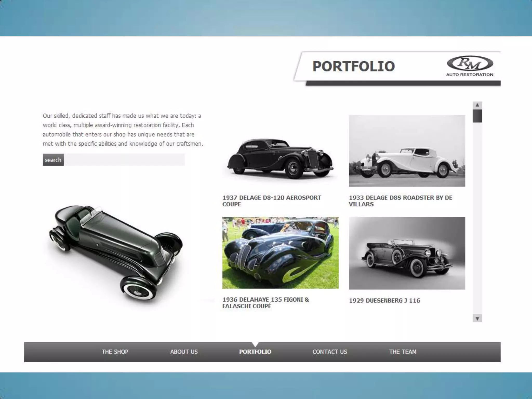View the white 1933 Delage roadster image
The image size is (532, 399).
click(407, 151)
